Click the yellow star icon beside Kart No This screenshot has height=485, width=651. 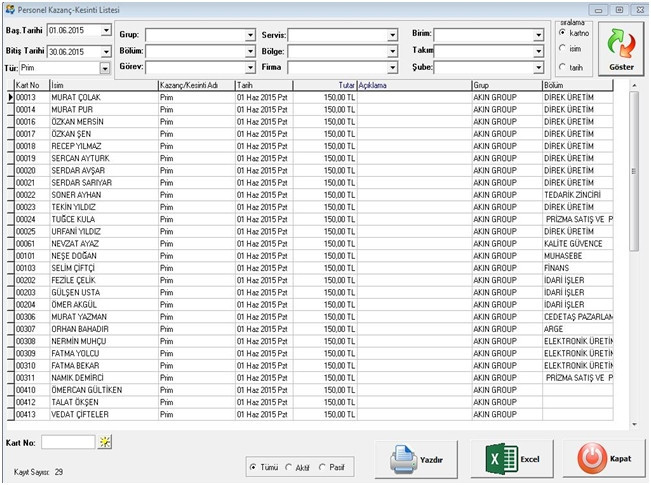click(105, 441)
